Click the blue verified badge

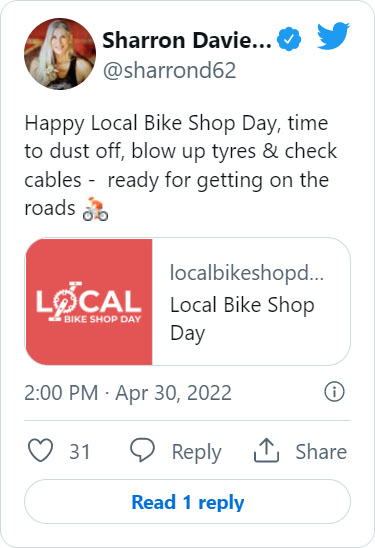pyautogui.click(x=289, y=39)
